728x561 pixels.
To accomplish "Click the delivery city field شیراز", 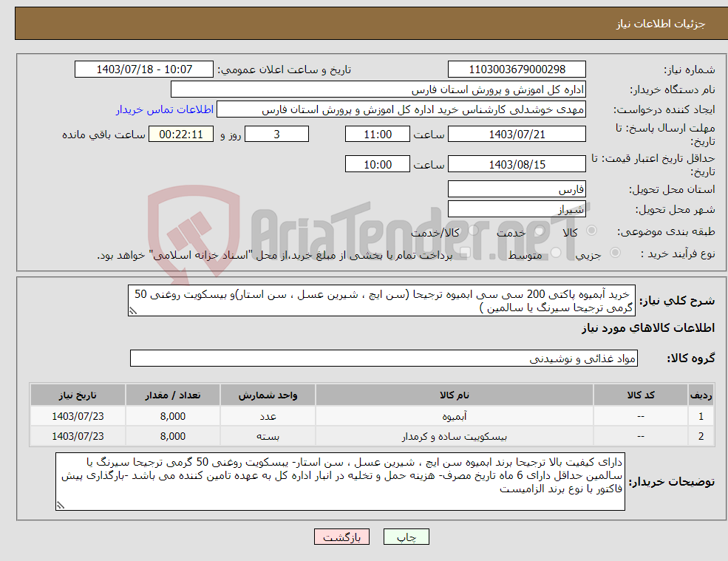I will [x=517, y=209].
